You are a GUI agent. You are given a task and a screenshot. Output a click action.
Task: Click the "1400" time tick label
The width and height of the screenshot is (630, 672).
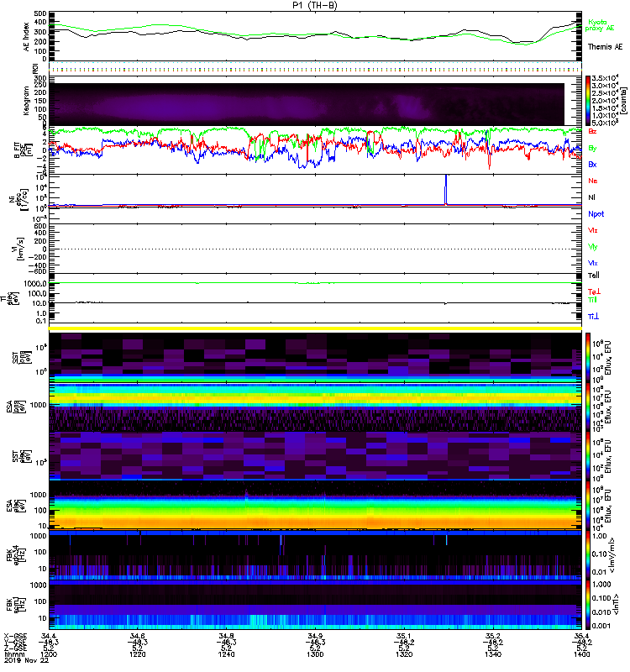coord(581,654)
